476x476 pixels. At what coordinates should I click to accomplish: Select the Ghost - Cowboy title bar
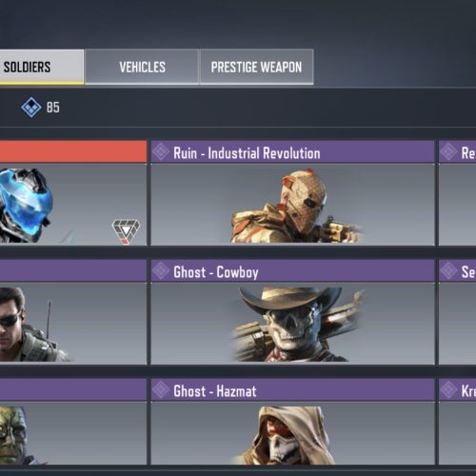click(292, 270)
